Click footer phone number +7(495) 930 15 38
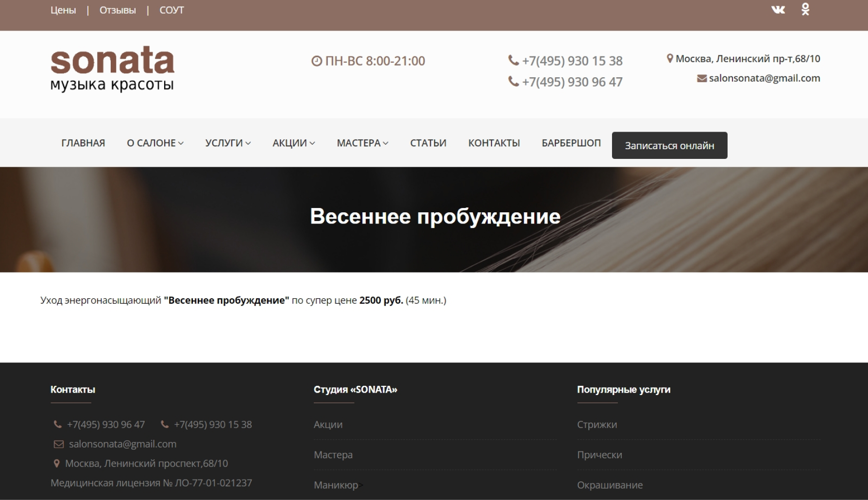Image resolution: width=868 pixels, height=500 pixels. [x=213, y=424]
